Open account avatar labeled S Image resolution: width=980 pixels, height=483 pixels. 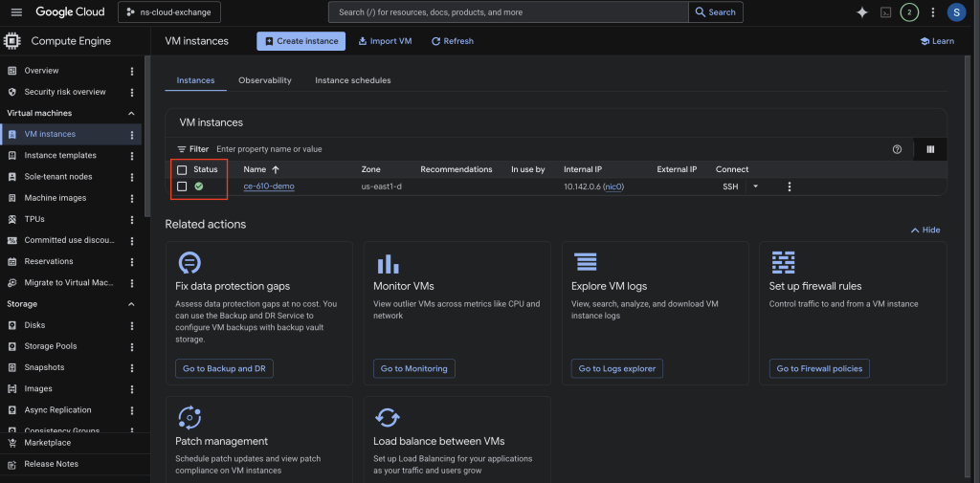click(x=956, y=12)
